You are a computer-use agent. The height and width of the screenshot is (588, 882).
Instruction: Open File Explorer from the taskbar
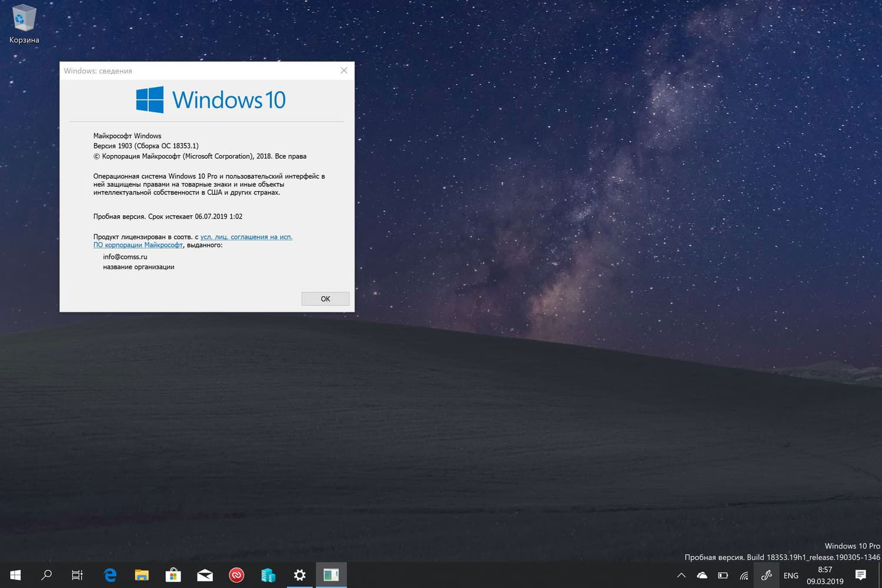point(141,575)
